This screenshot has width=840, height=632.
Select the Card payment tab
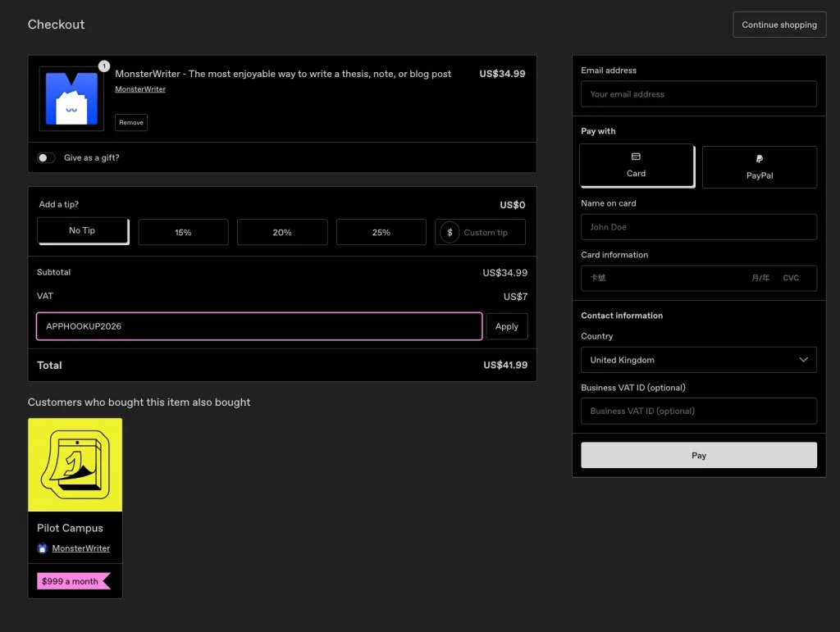[x=636, y=166]
